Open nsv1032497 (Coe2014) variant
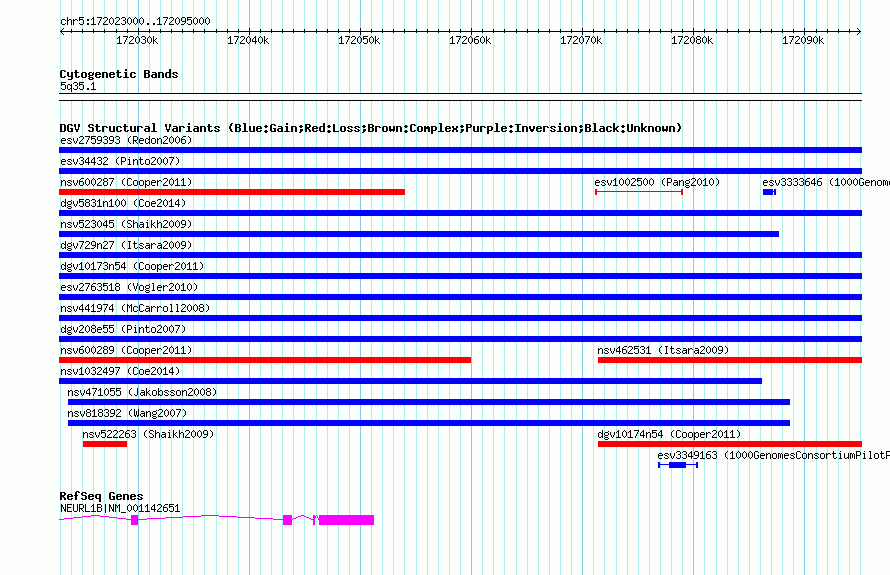890x575 pixels. click(x=120, y=371)
